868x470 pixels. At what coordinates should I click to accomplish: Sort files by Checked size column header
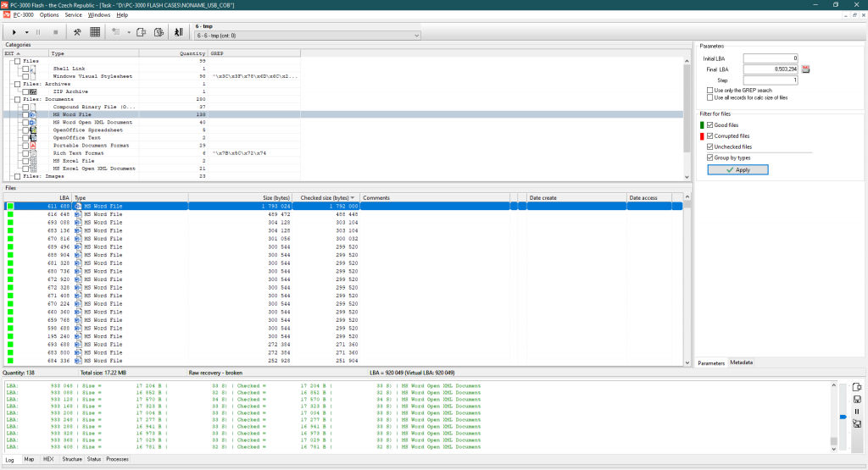tap(326, 197)
